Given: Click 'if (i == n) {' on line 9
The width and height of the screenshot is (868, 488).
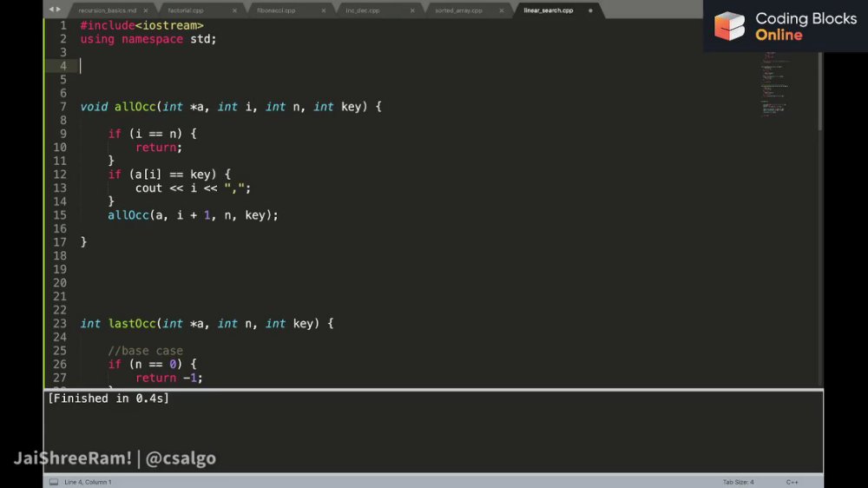Looking at the screenshot, I should tap(152, 134).
